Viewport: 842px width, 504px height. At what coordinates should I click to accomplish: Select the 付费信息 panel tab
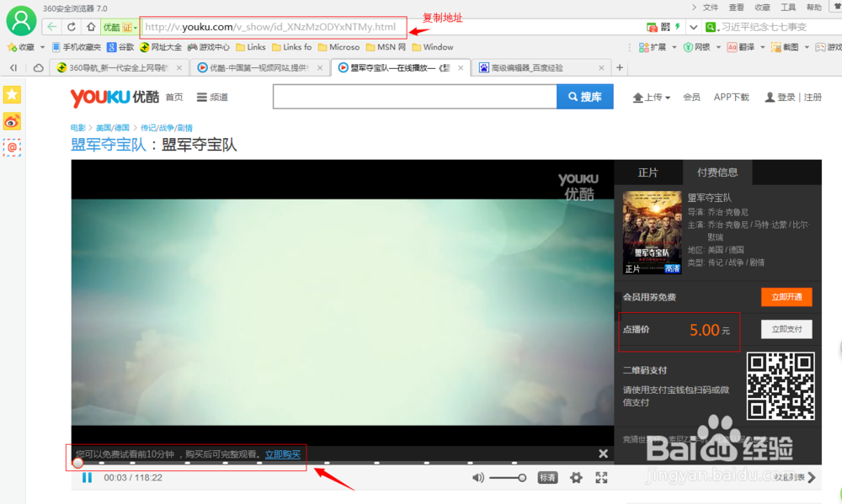point(717,172)
